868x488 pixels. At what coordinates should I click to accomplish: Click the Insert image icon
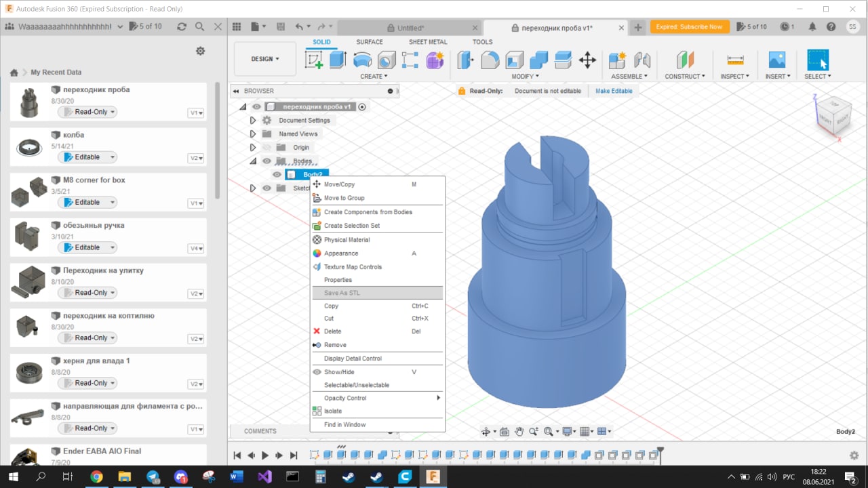coord(776,60)
